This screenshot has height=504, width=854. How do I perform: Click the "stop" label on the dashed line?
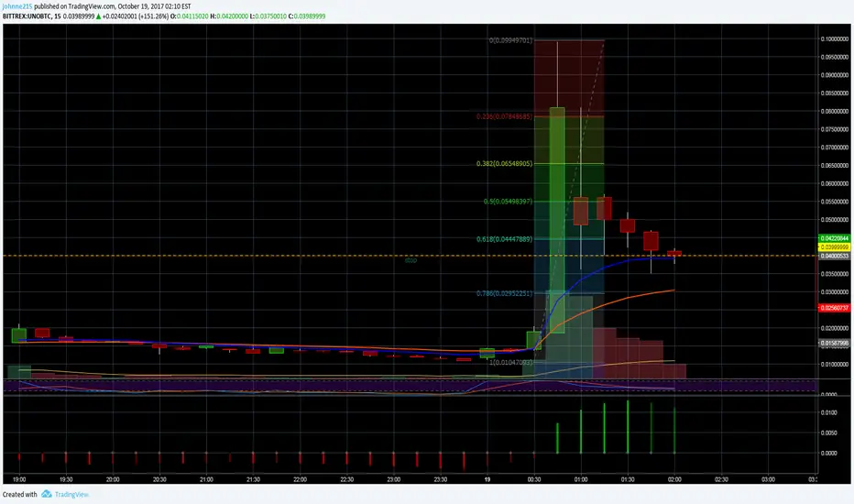coord(411,260)
